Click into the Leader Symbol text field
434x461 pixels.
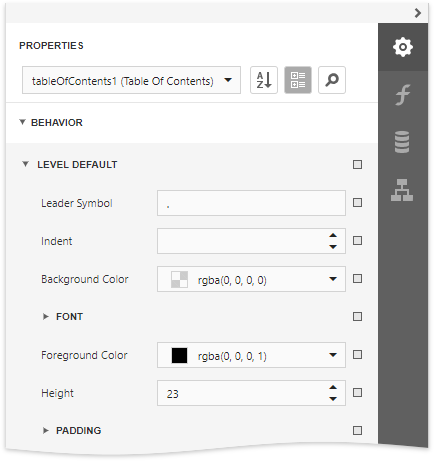[251, 203]
